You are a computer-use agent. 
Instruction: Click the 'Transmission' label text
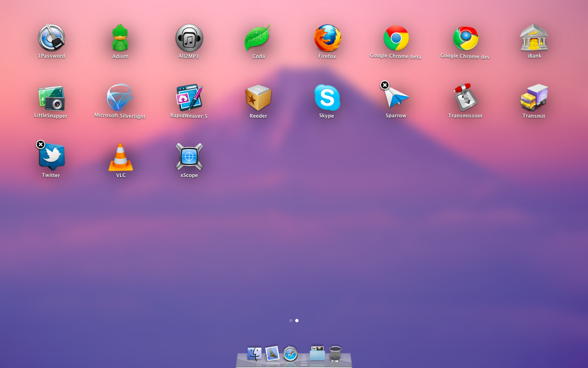tap(465, 116)
